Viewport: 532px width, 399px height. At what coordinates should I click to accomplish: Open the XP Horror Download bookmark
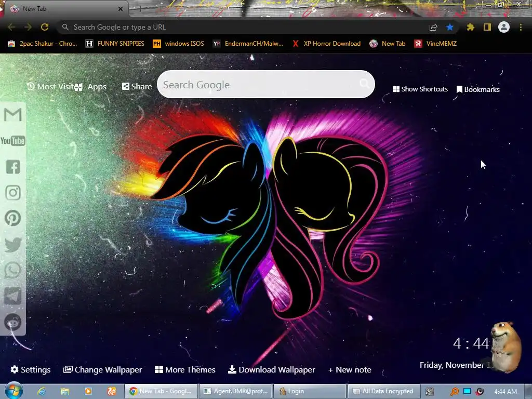[x=326, y=44]
